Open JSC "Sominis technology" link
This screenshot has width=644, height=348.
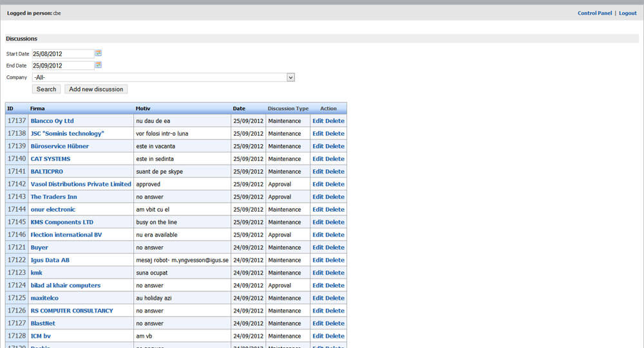click(68, 134)
